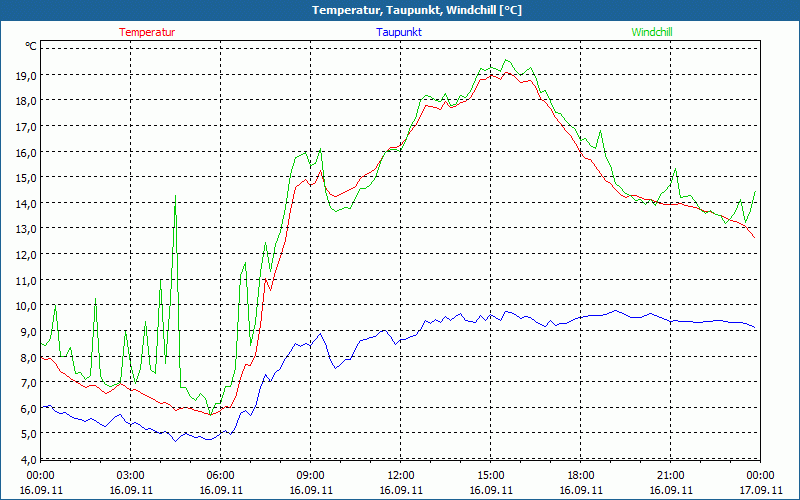800x500 pixels.
Task: Click the 9,0 y-axis value
Action: [28, 332]
